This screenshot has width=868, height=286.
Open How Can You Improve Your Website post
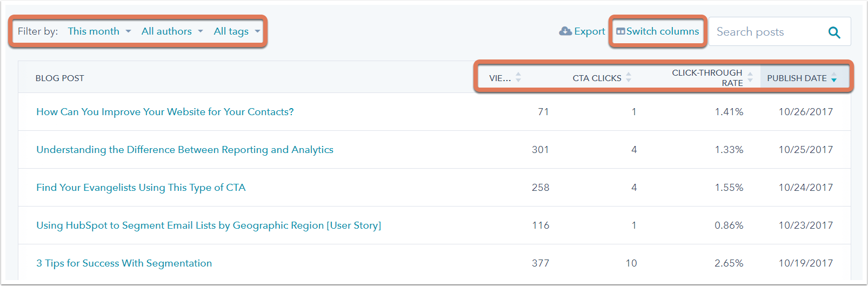[165, 112]
